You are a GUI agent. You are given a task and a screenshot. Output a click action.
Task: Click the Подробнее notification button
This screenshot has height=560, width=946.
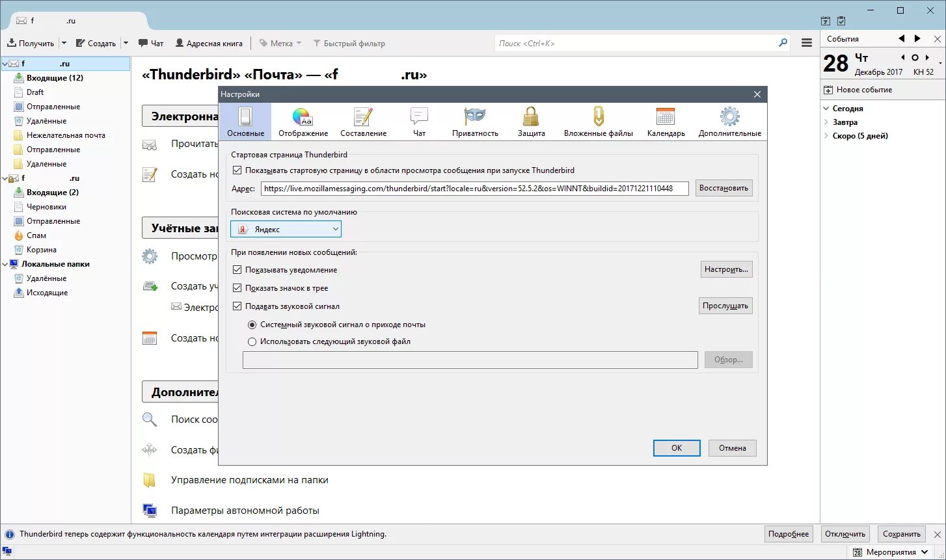point(789,534)
